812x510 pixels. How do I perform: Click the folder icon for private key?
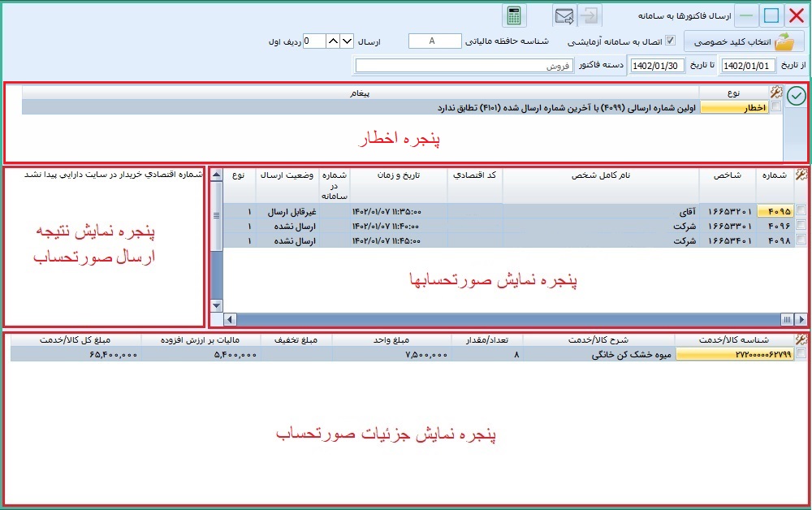pos(784,41)
